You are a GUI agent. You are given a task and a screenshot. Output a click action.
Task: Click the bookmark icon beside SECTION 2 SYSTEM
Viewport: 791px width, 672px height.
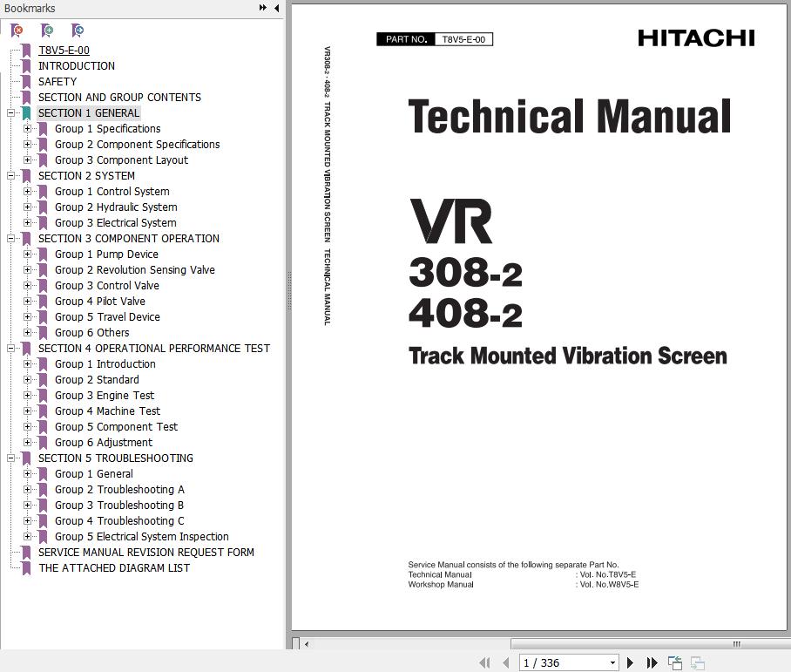(x=26, y=176)
